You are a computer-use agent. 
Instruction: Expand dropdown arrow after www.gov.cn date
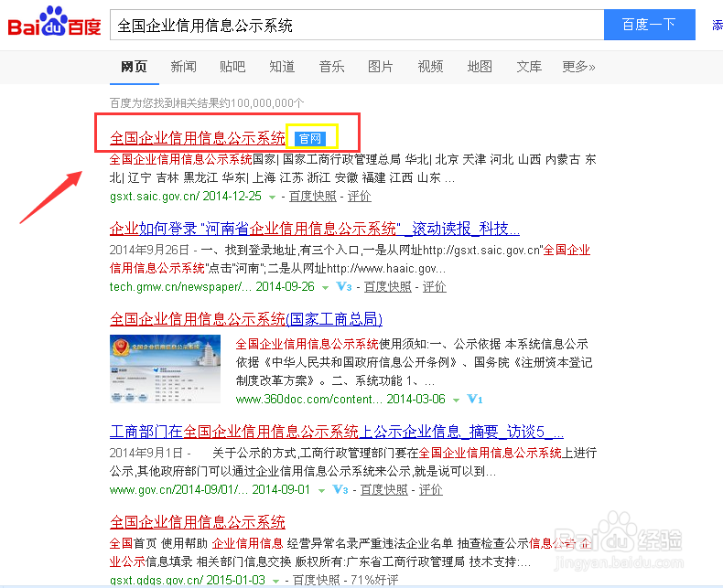tap(321, 490)
